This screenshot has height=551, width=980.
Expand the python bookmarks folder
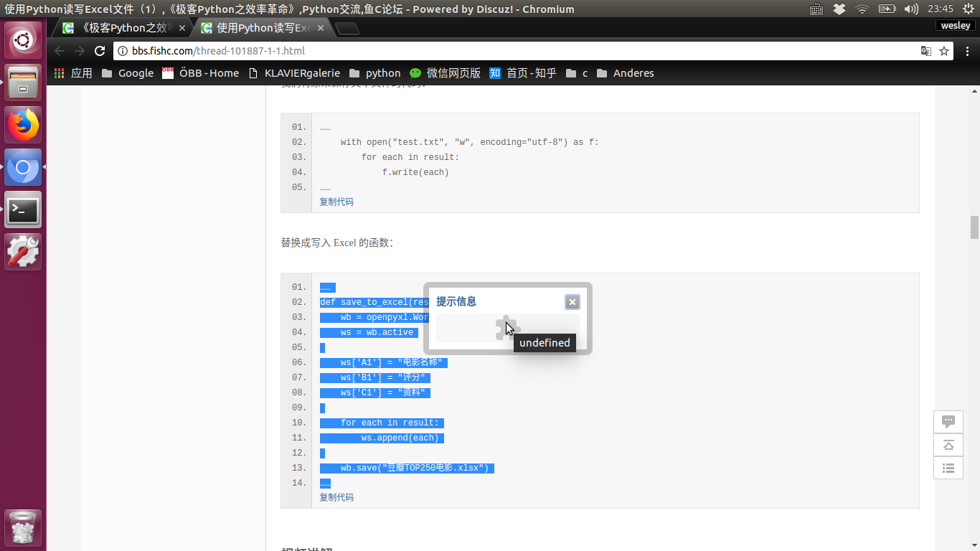[374, 73]
